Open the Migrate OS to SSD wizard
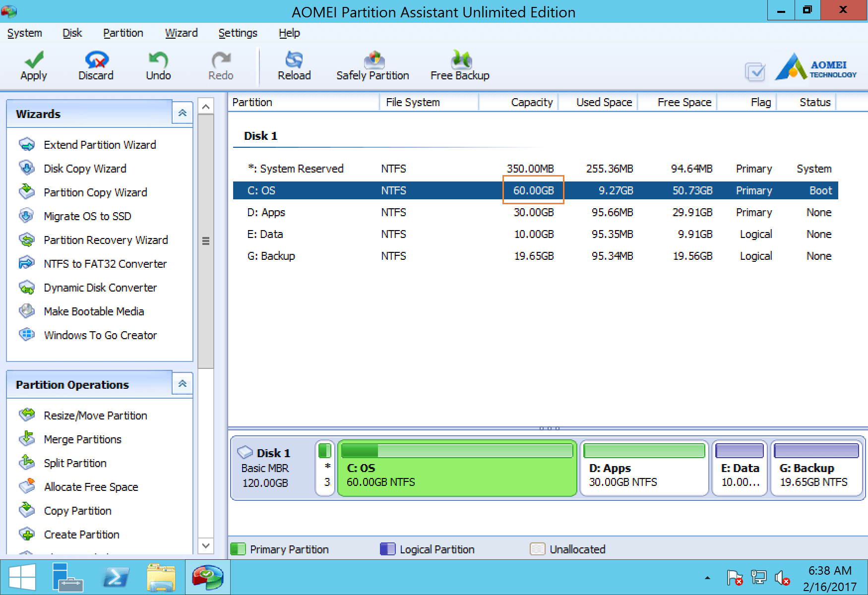The image size is (868, 595). [87, 216]
